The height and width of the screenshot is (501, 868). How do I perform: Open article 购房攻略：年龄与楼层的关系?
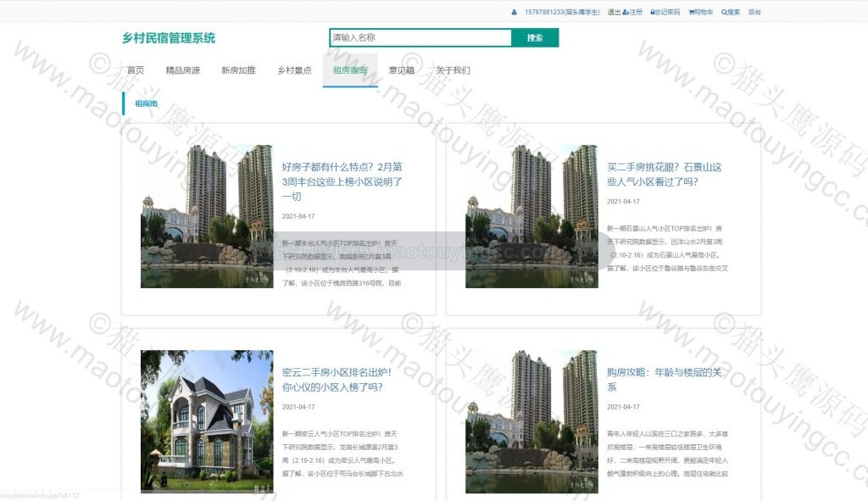664,379
